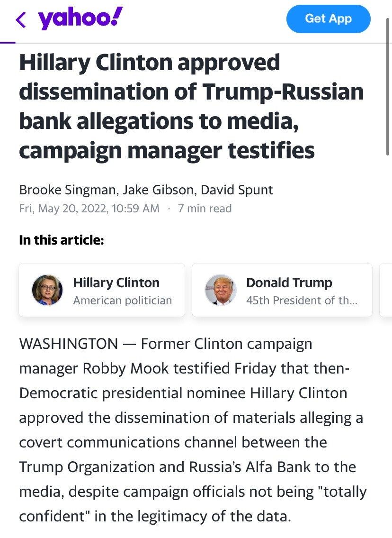This screenshot has width=392, height=538.
Task: Select the Donald Trump topic name
Action: coord(289,283)
